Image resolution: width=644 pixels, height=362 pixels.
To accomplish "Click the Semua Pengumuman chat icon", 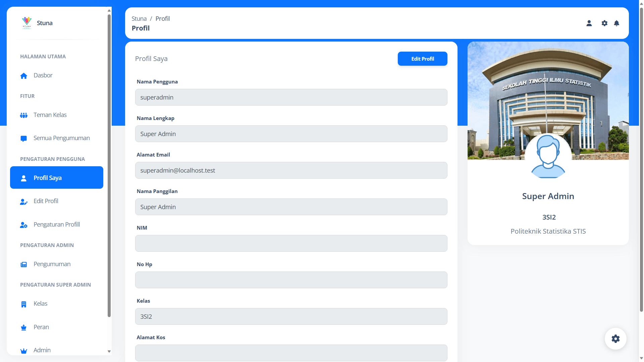I will point(23,138).
